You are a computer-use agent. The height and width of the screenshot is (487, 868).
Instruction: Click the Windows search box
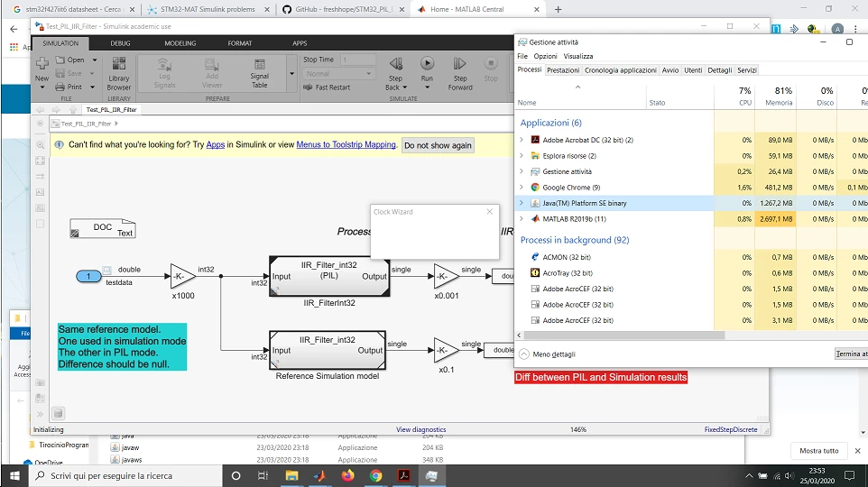(x=125, y=475)
